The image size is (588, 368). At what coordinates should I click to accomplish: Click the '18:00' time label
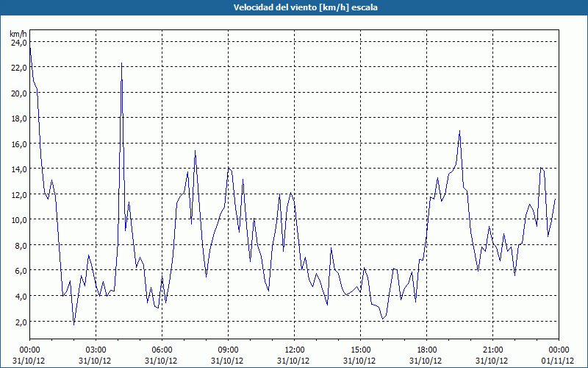(427, 350)
